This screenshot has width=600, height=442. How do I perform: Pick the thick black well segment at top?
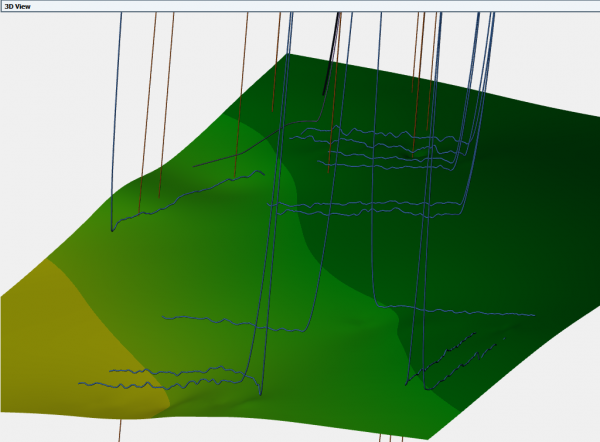click(x=336, y=50)
